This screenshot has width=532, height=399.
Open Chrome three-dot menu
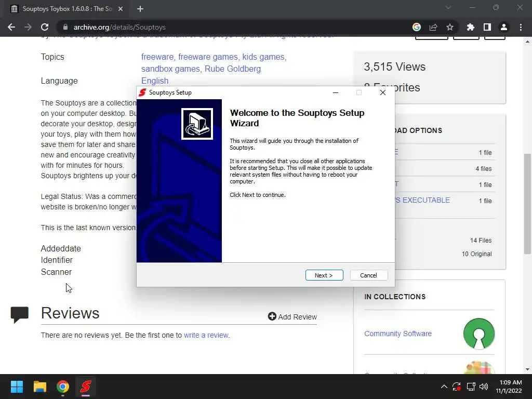521,27
